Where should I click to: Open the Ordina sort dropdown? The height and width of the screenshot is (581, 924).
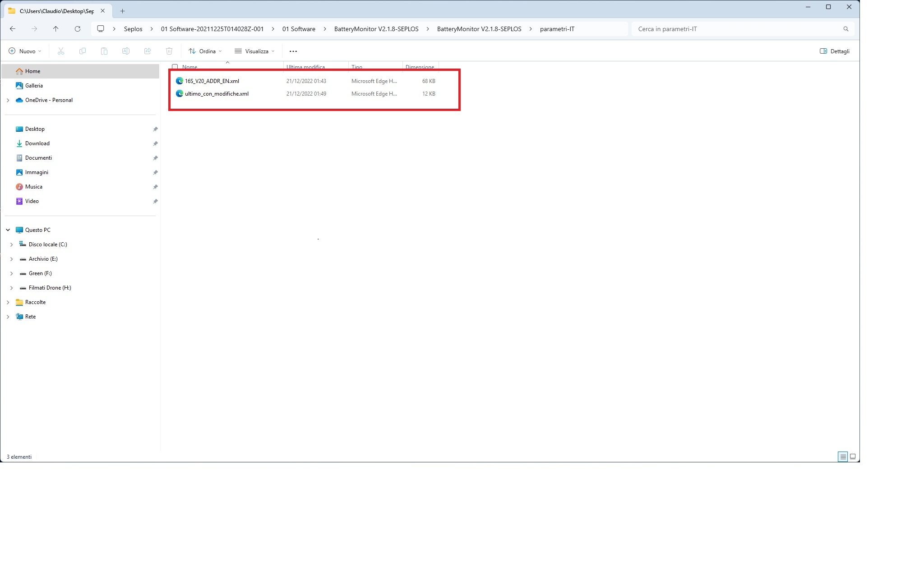tap(205, 51)
